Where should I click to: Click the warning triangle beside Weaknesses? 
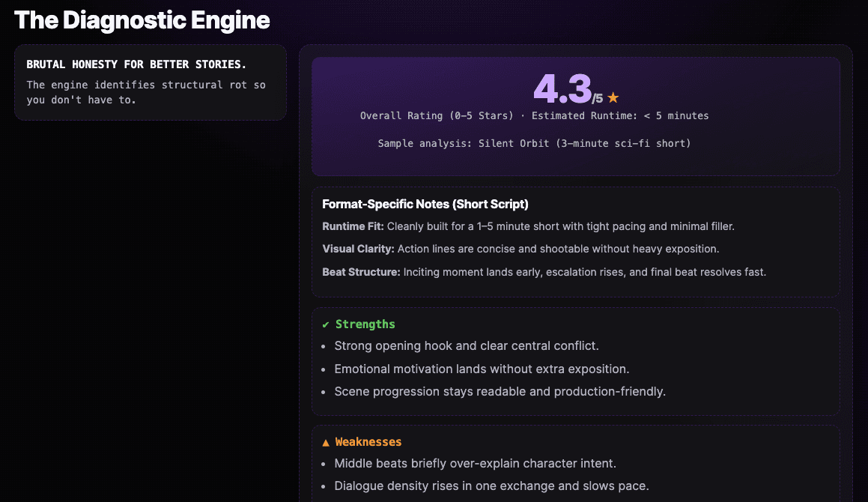coord(326,442)
